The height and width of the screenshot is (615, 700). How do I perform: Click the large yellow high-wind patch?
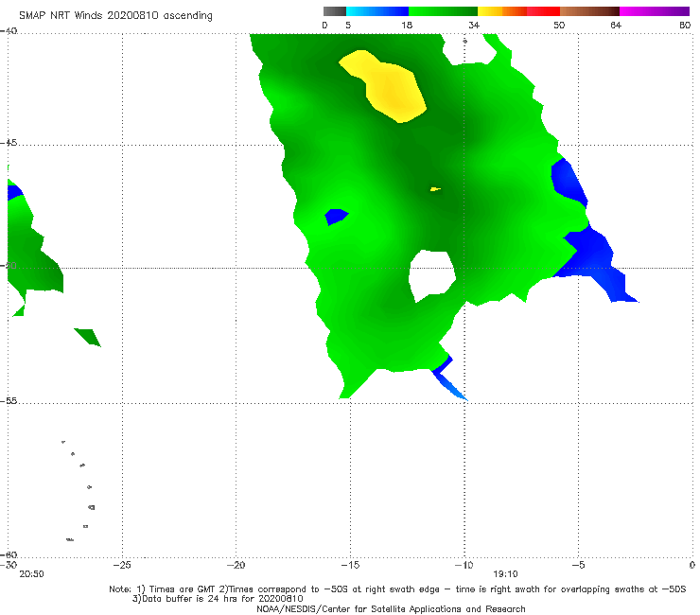[388, 87]
